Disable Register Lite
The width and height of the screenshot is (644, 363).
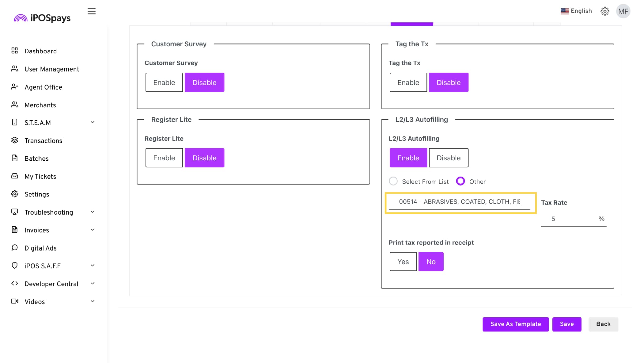point(204,158)
